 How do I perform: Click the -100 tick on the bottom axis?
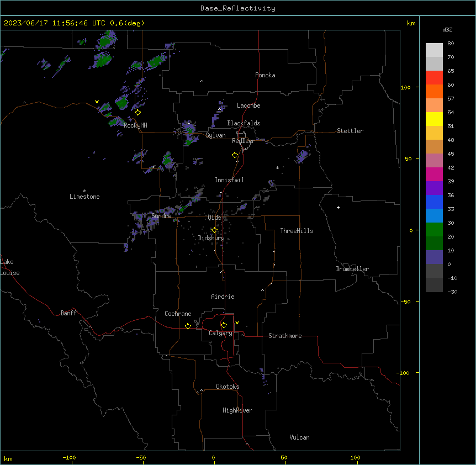pyautogui.click(x=69, y=458)
